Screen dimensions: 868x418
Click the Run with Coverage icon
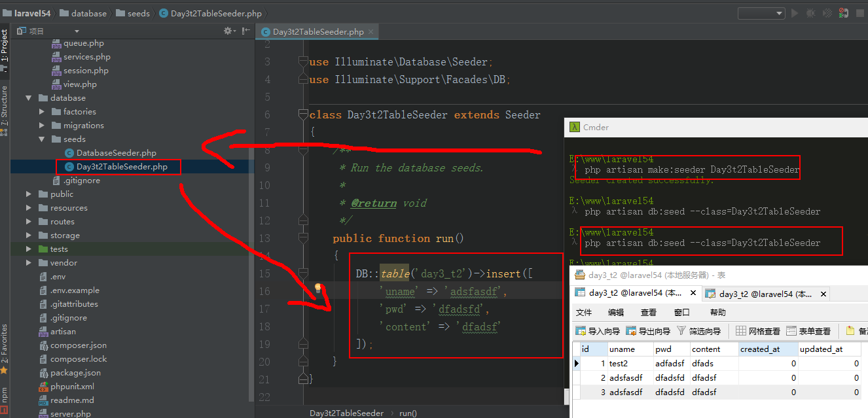point(828,13)
